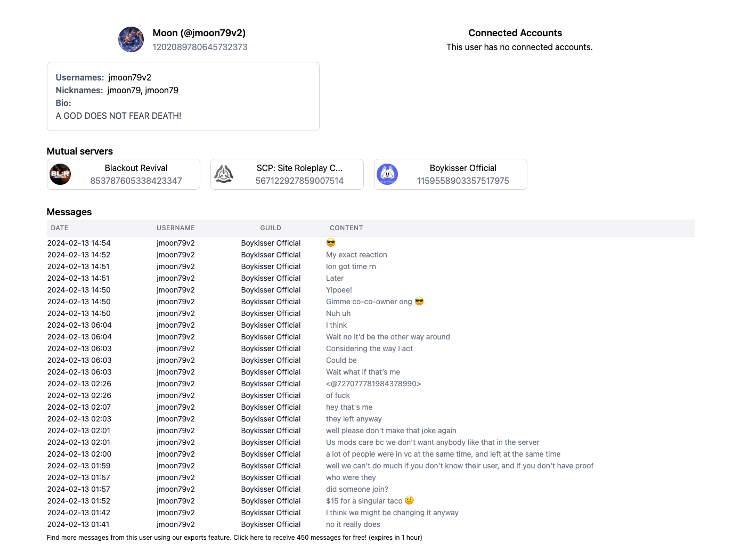Select the message starting "Us mods care bc"

click(433, 442)
